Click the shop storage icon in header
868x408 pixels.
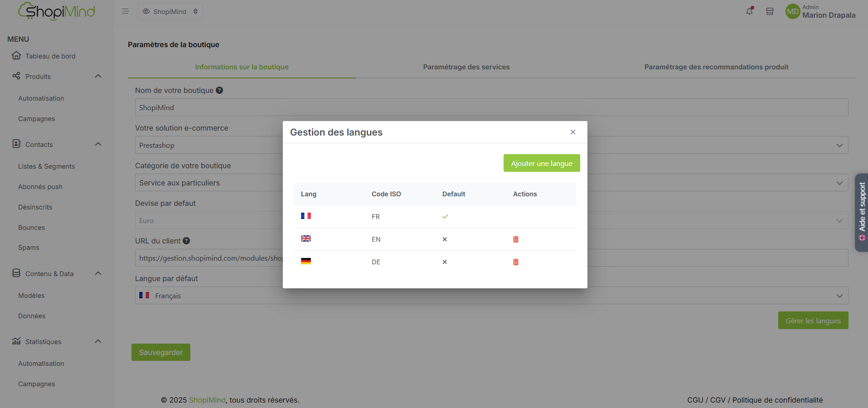(x=770, y=11)
